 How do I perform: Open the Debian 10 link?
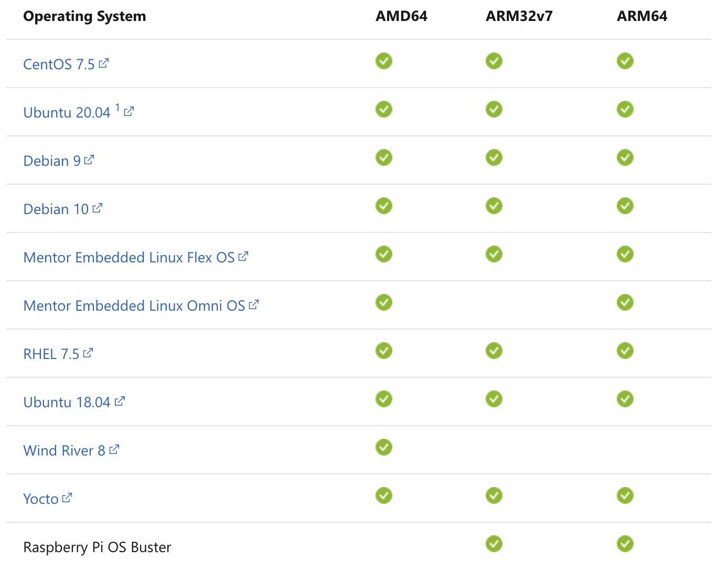pos(56,209)
